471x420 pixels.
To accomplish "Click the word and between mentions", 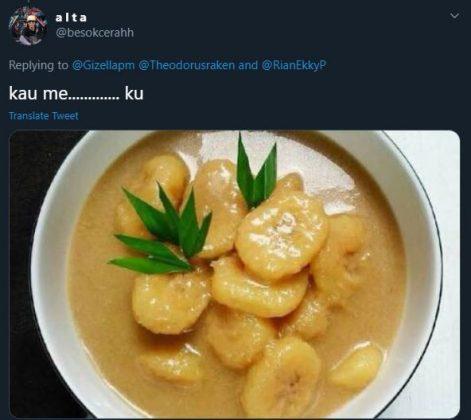I will [x=248, y=65].
